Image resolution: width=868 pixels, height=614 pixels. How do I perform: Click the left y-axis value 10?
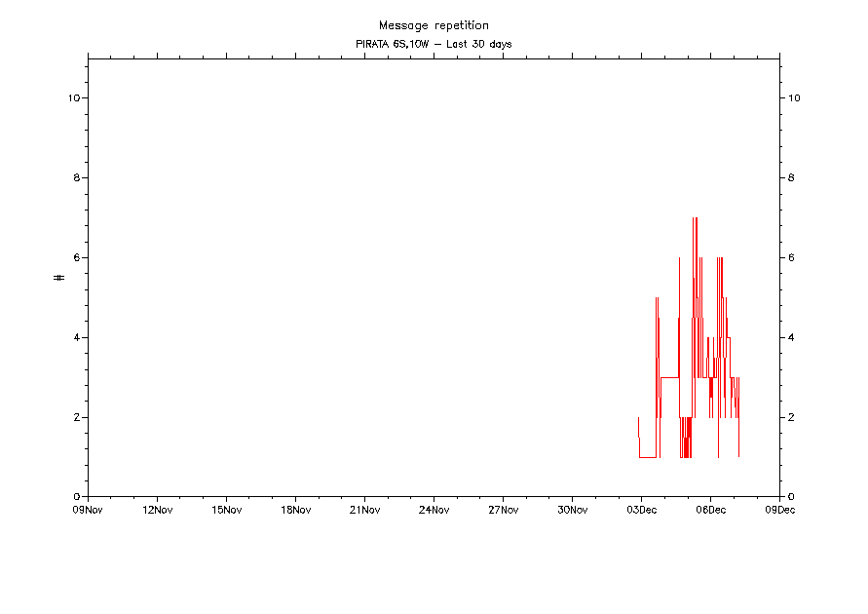[x=73, y=98]
